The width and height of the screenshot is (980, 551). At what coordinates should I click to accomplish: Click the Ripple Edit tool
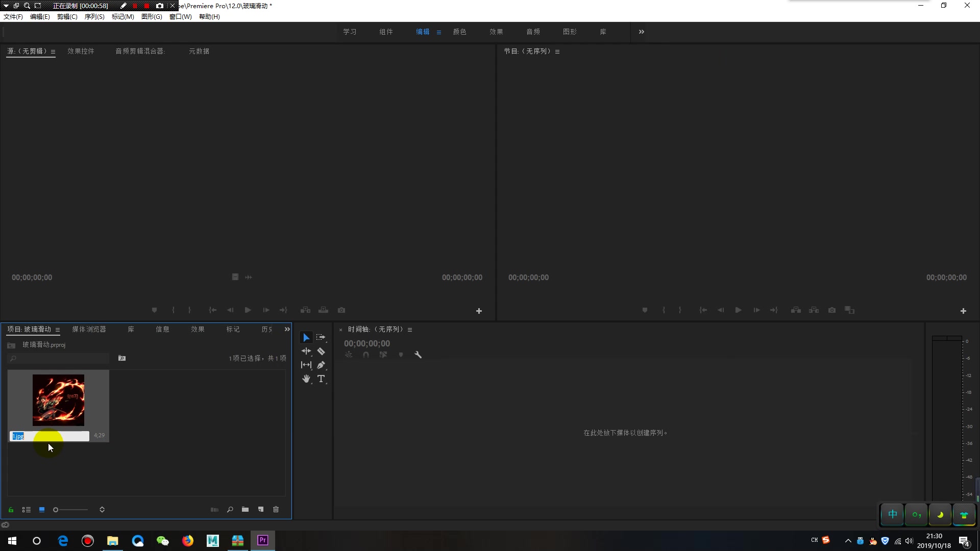tap(306, 352)
